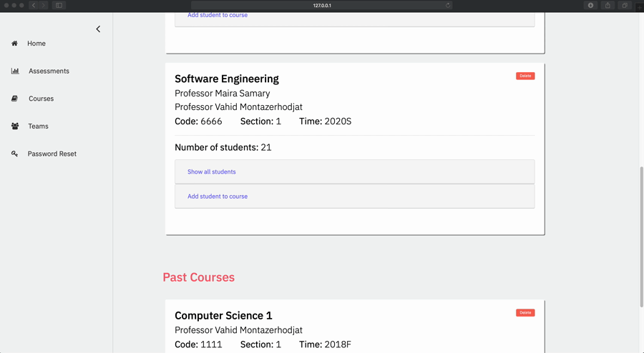Click the Time: 2020S text

click(326, 121)
